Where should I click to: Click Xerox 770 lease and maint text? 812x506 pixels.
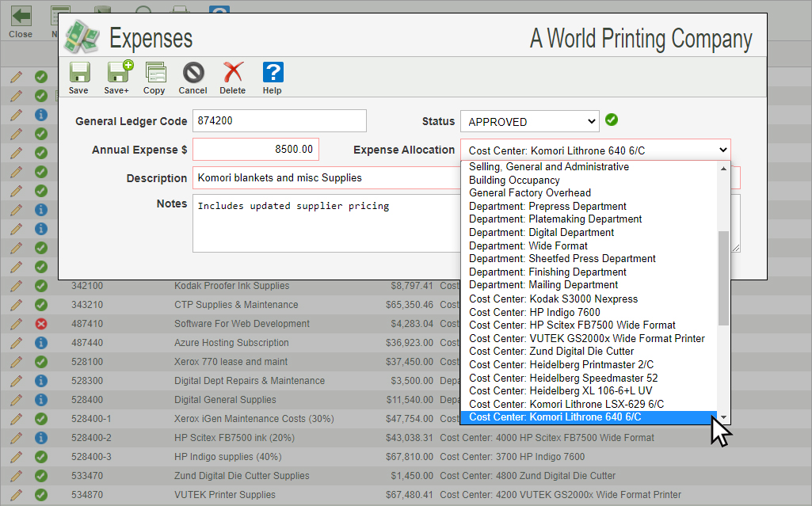click(231, 362)
